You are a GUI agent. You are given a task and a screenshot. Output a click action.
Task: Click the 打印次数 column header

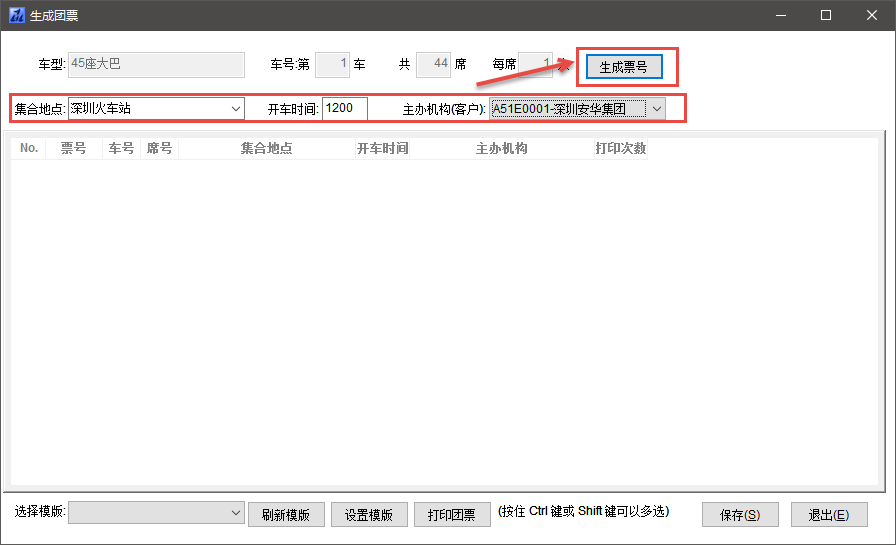tap(621, 149)
